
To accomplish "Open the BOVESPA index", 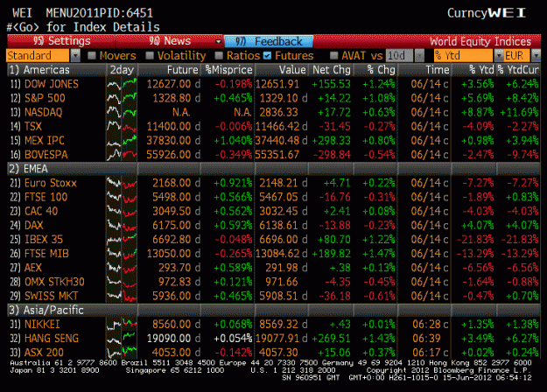I will coord(46,155).
